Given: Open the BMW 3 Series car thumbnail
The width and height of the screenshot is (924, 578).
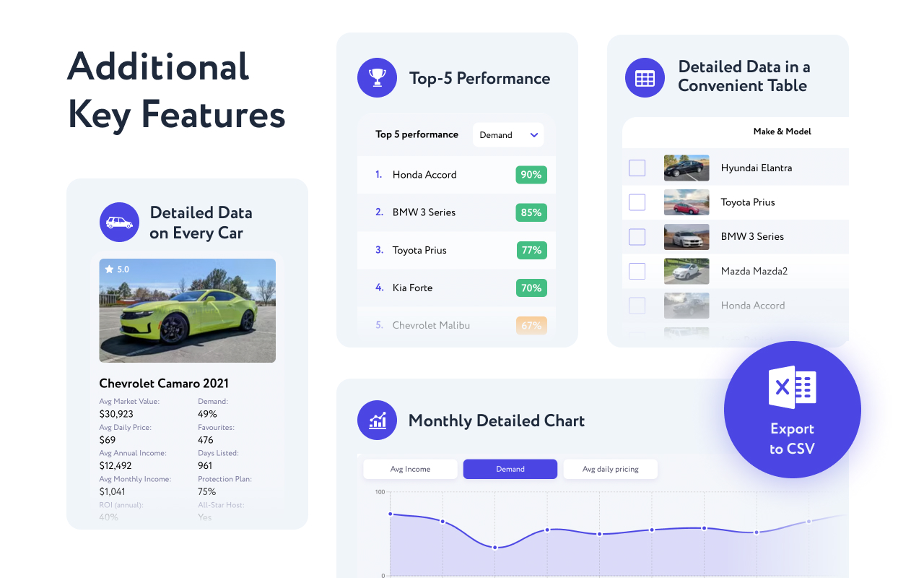Looking at the screenshot, I should coord(687,236).
